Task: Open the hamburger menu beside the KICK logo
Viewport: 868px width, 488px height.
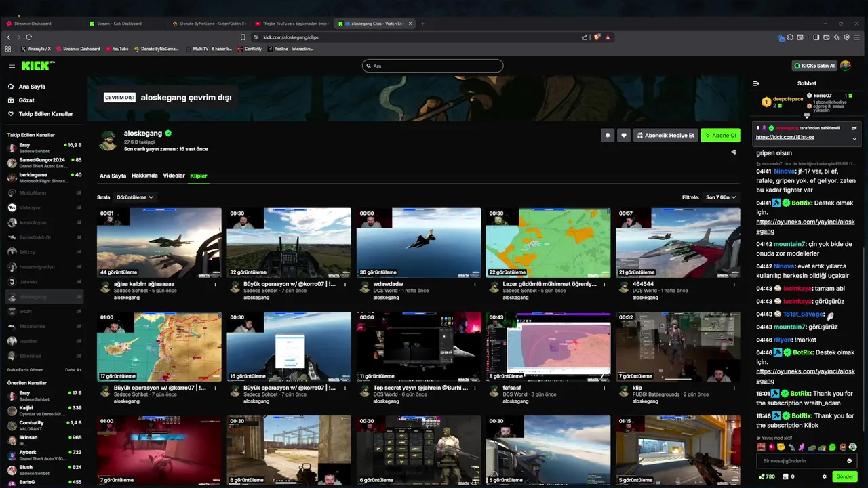Action: [12, 66]
